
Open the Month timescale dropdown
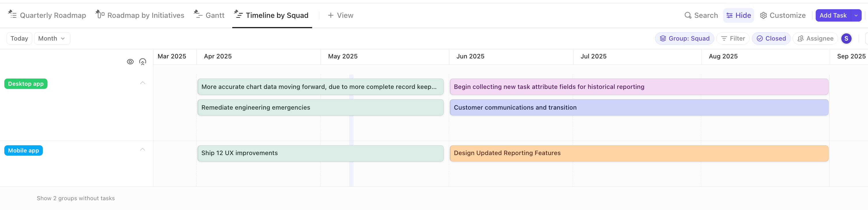pos(52,39)
